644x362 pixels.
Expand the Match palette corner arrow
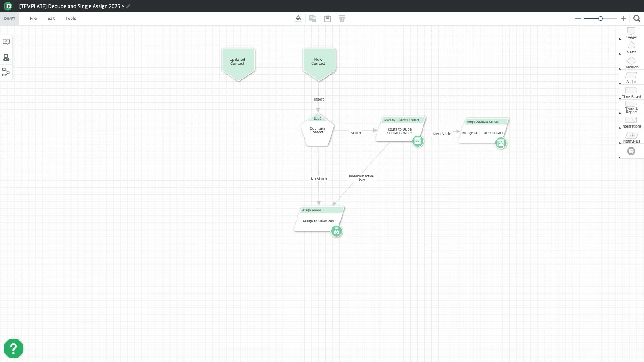coord(620,54)
